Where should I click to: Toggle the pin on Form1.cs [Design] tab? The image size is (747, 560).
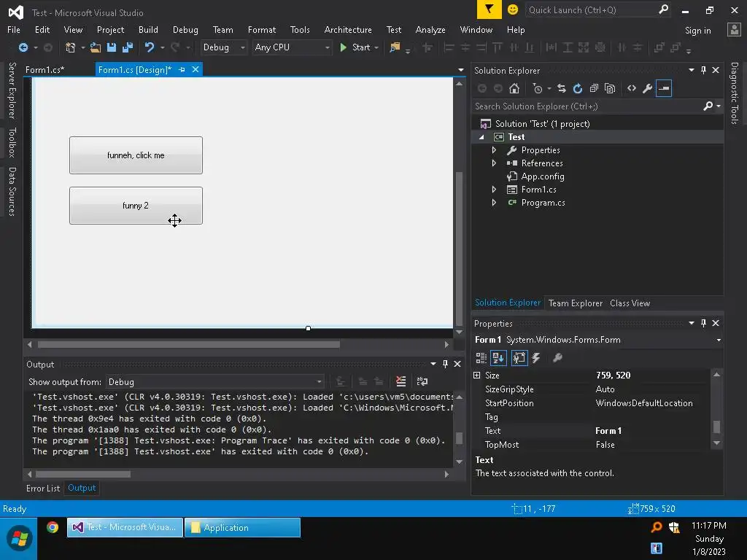coord(182,69)
